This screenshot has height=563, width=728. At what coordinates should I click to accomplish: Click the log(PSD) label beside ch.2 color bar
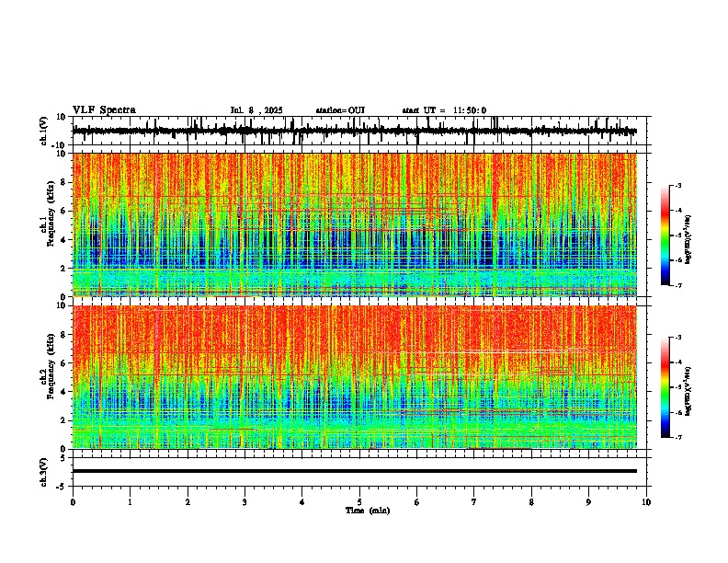tap(688, 391)
